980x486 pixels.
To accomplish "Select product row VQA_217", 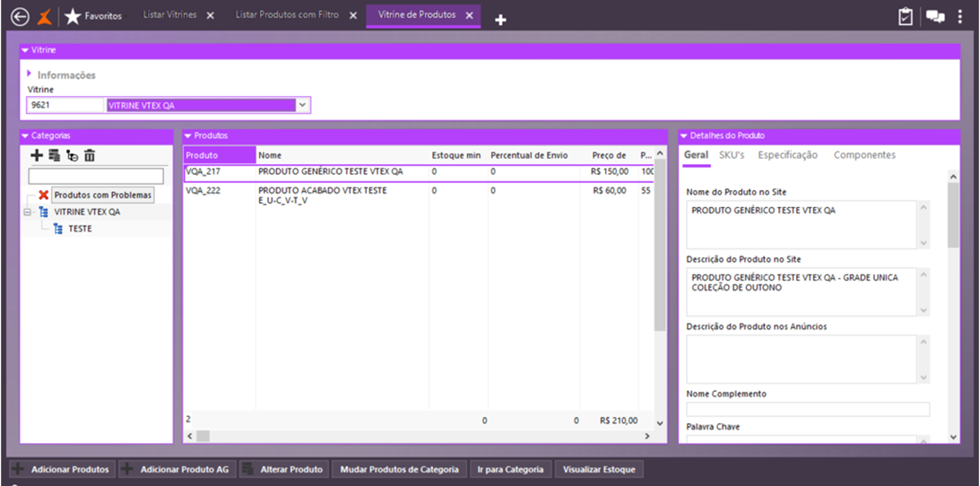I will coord(418,171).
